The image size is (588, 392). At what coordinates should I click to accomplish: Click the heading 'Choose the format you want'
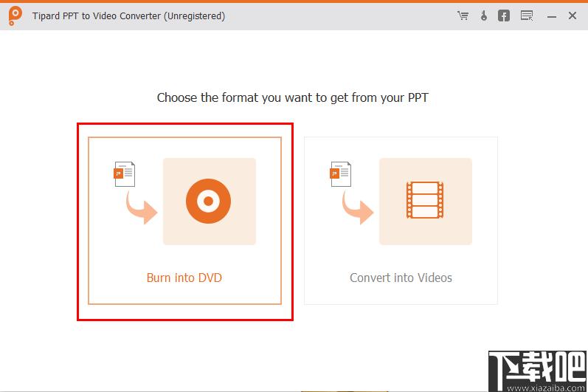[x=292, y=97]
